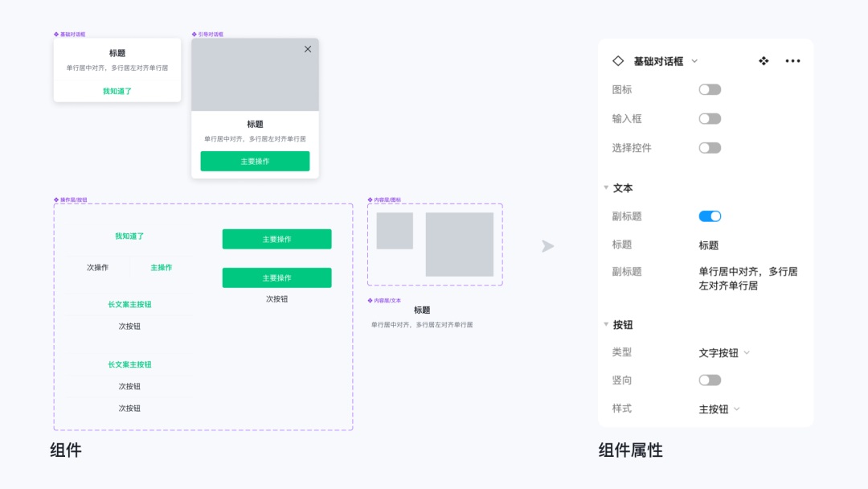Open the 基础对话框 component name dropdown chevron
The image size is (868, 489).
694,61
